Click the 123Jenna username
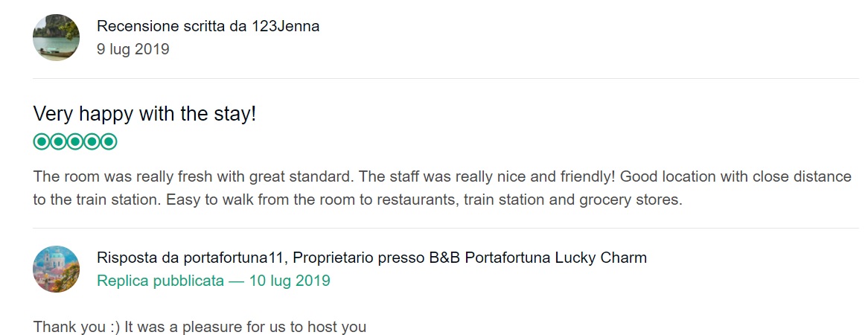Viewport: 868px width, 335px height. point(285,26)
